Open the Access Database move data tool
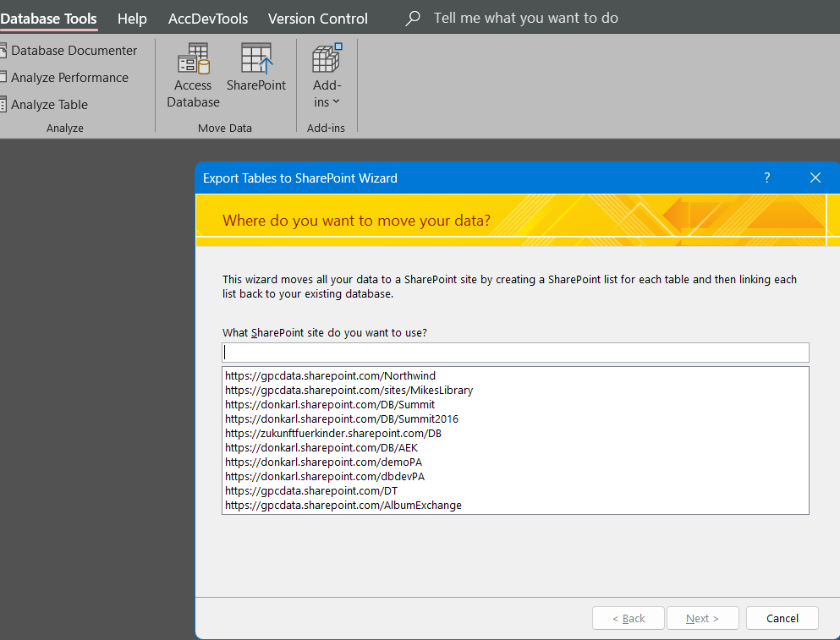Image resolution: width=840 pixels, height=640 pixels. point(193,75)
